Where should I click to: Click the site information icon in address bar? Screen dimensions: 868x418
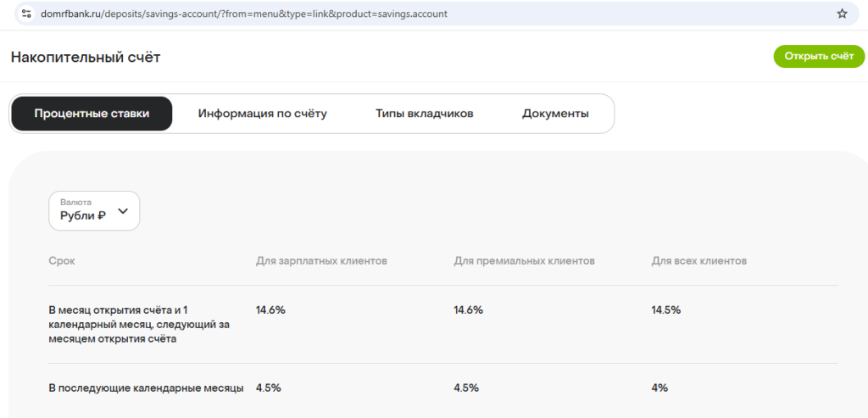click(26, 14)
